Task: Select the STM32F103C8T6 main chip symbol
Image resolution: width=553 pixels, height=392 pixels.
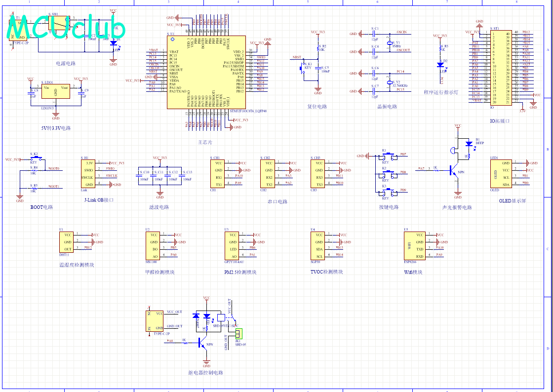Action: tap(206, 72)
